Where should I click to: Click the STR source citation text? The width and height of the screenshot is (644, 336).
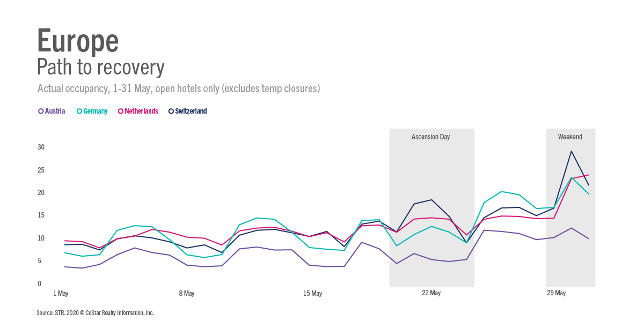[96, 313]
